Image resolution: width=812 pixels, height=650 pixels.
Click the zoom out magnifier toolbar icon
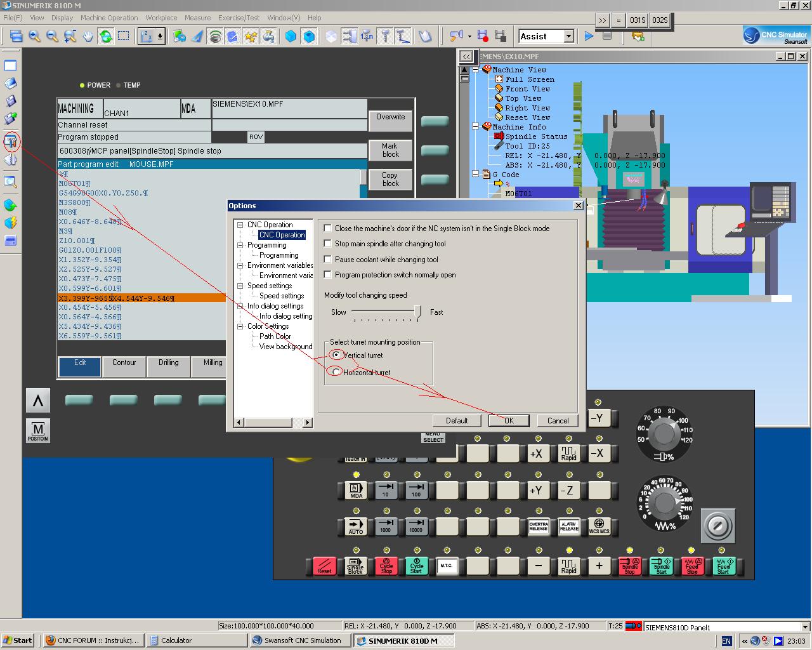point(52,36)
